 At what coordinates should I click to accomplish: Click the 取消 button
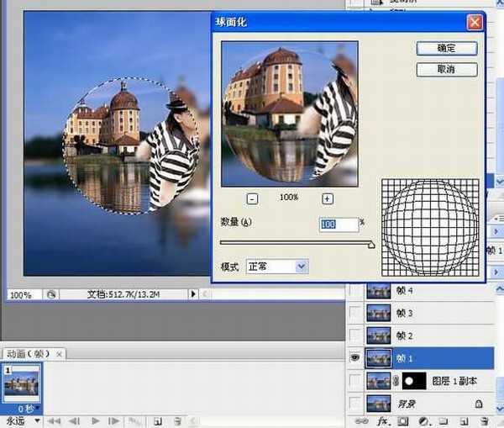pos(447,70)
